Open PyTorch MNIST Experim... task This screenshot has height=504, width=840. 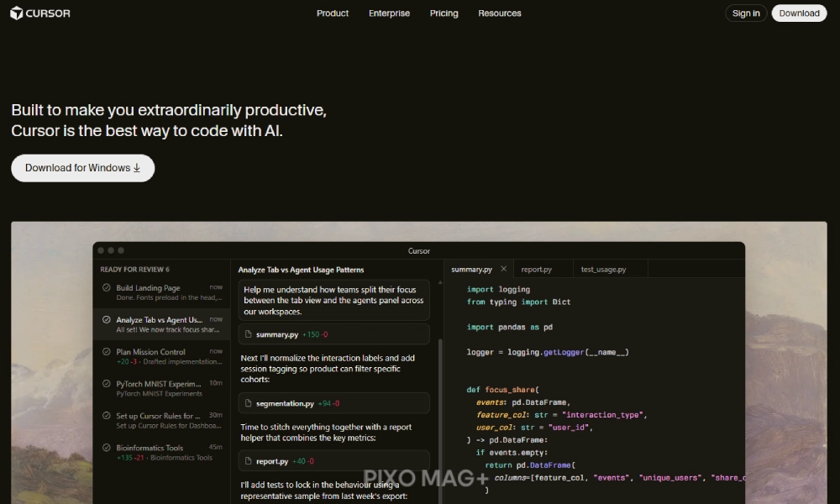[162, 388]
